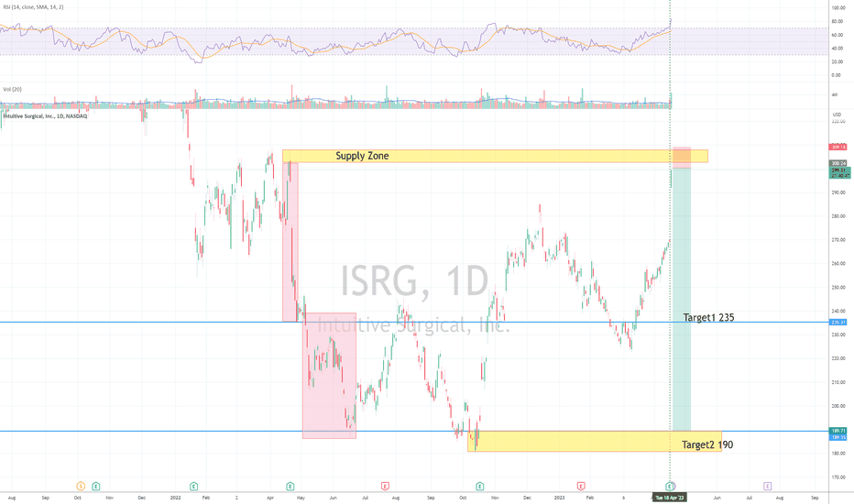Click the blue 189.71 price axis label

(838, 431)
